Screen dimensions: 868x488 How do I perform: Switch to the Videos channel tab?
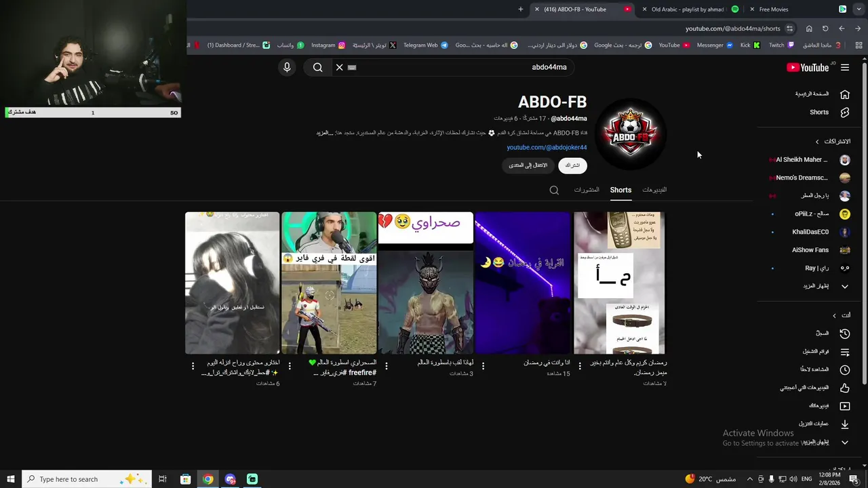(x=654, y=190)
